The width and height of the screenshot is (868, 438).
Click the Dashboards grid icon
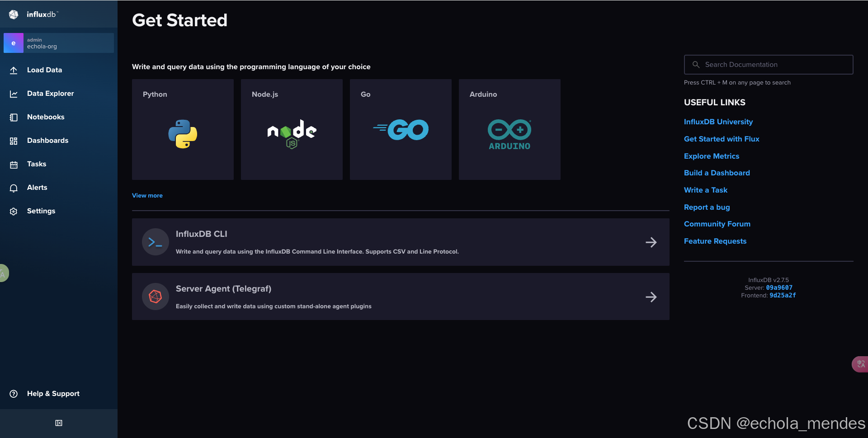(14, 141)
